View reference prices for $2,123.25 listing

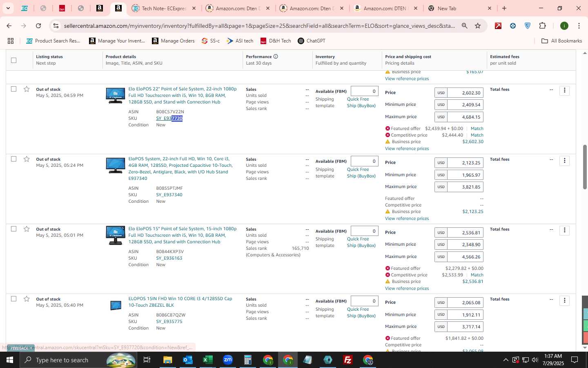click(407, 218)
